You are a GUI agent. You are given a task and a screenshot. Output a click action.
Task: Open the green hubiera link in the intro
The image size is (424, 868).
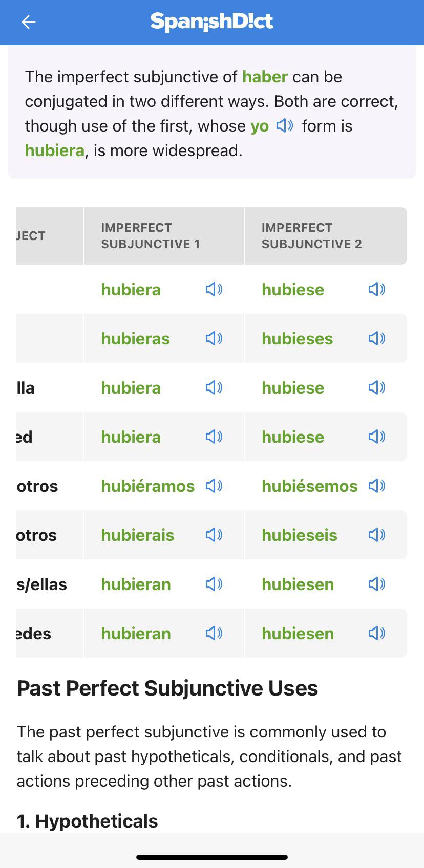point(55,150)
